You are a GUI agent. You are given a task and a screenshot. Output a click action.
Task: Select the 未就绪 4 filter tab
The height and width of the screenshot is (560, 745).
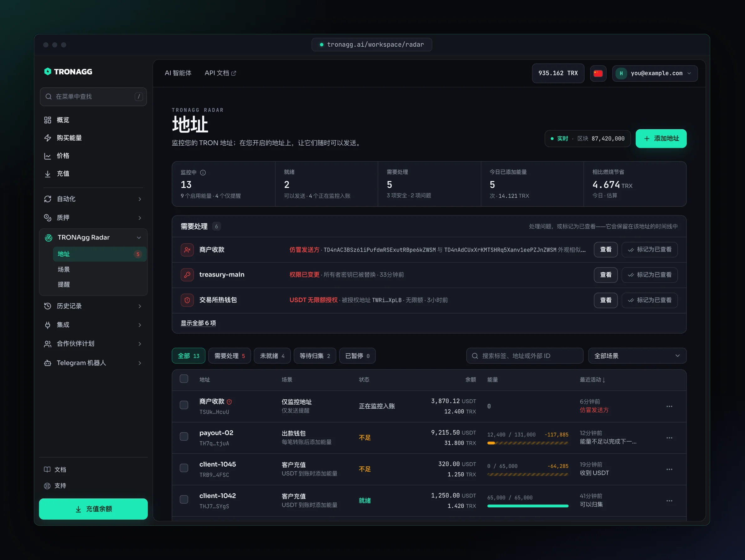click(272, 356)
